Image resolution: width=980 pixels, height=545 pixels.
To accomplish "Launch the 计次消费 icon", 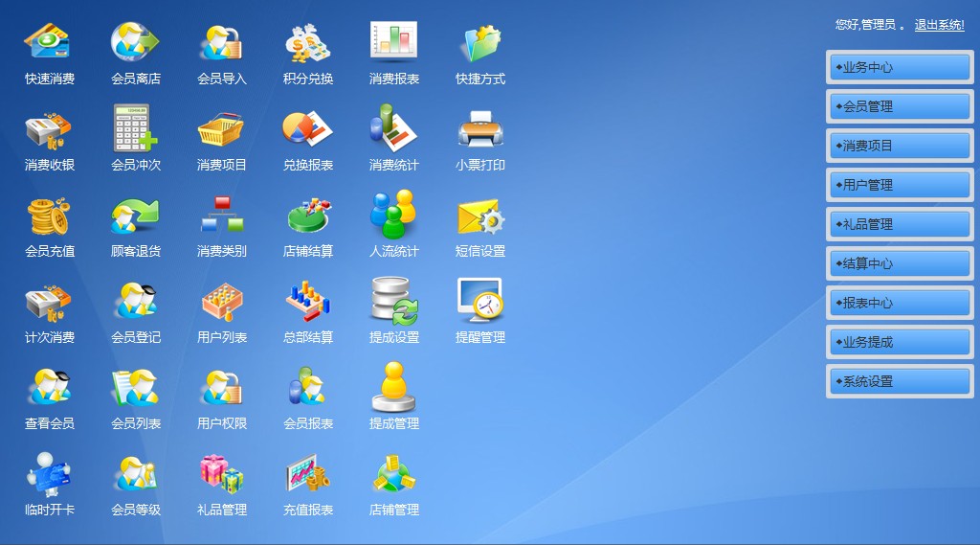I will (x=48, y=303).
